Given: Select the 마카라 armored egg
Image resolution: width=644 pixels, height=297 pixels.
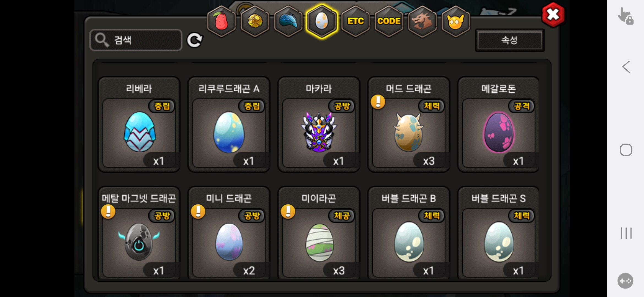Looking at the screenshot, I should click(319, 125).
